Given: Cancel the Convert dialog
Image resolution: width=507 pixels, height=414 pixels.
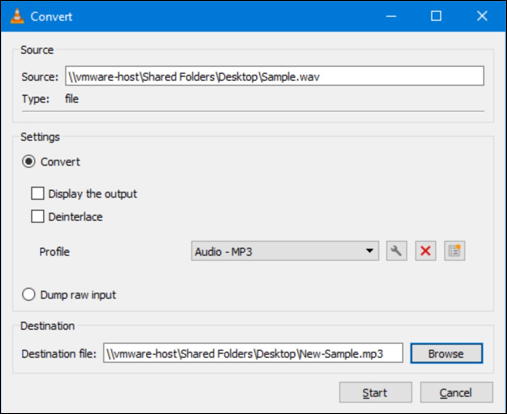Looking at the screenshot, I should tap(456, 393).
